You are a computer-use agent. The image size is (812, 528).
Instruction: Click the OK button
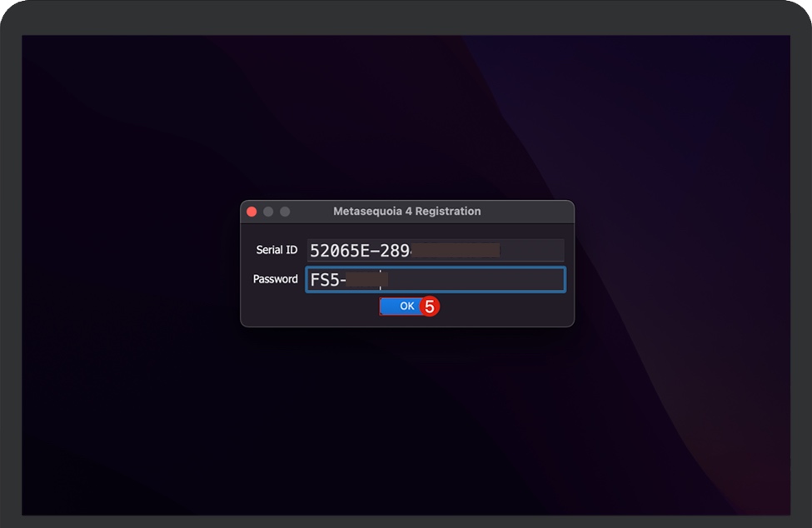(x=406, y=306)
